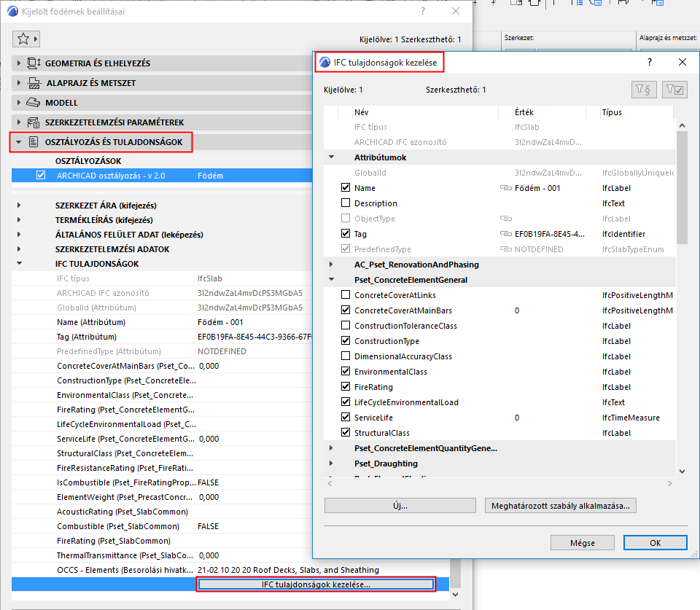
Task: Select the ThermalTransmittance (Pset_SlabCo... row
Action: tap(162, 555)
